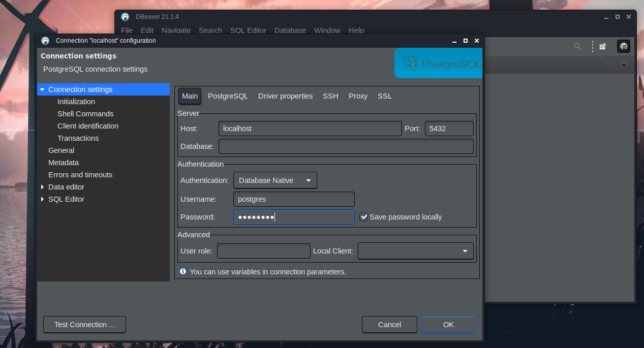The height and width of the screenshot is (348, 644).
Task: Click the beaver icon in the dialog title bar
Action: click(45, 40)
